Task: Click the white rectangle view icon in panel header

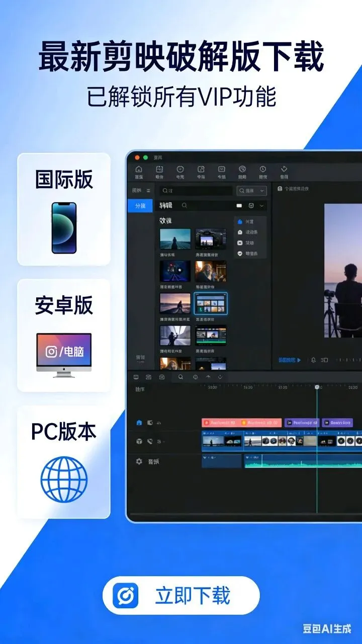Action: coord(239,206)
